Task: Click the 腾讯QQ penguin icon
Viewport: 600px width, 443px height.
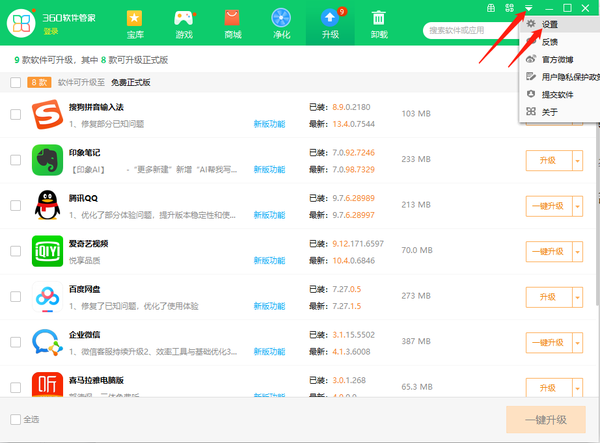Action: (x=46, y=206)
